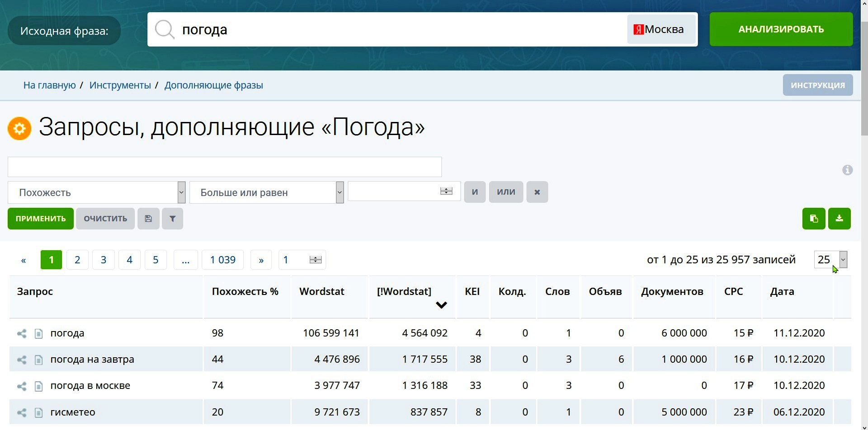Open the 'Инструменты' breadcrumb link
This screenshot has width=868, height=430.
point(120,85)
